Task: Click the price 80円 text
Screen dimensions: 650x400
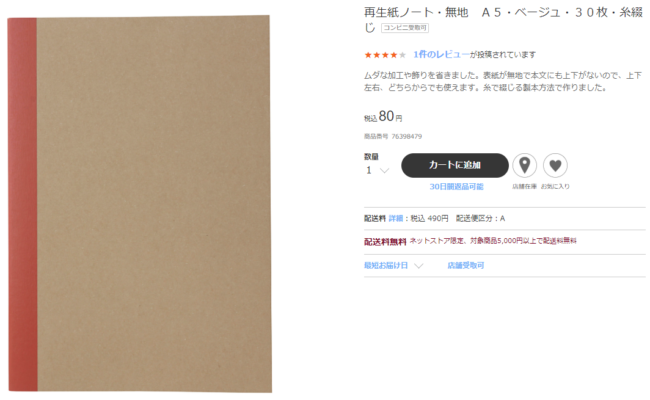Action: pos(390,116)
